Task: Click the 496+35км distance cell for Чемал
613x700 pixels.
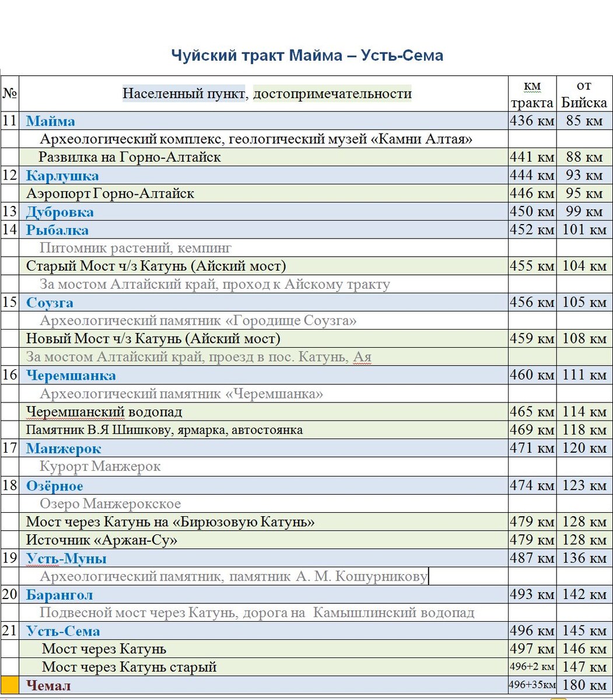Action: coord(530,685)
